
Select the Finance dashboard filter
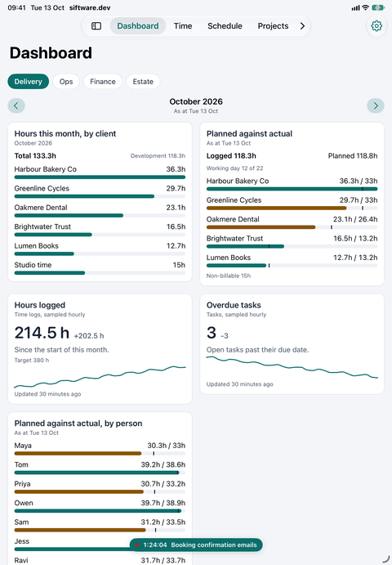click(x=103, y=82)
